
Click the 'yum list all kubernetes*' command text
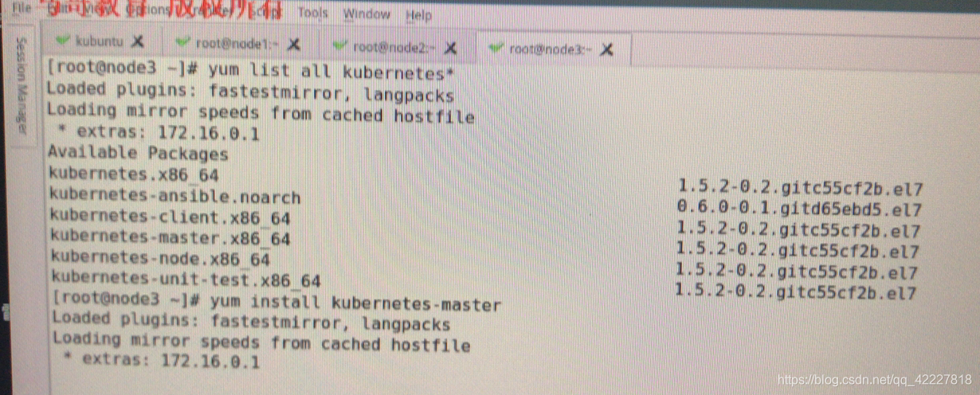pos(331,72)
